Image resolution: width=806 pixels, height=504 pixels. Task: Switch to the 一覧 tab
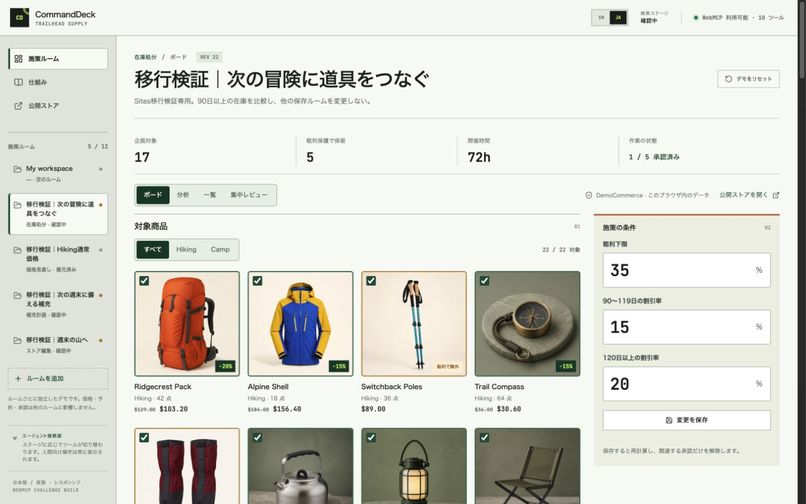(209, 195)
